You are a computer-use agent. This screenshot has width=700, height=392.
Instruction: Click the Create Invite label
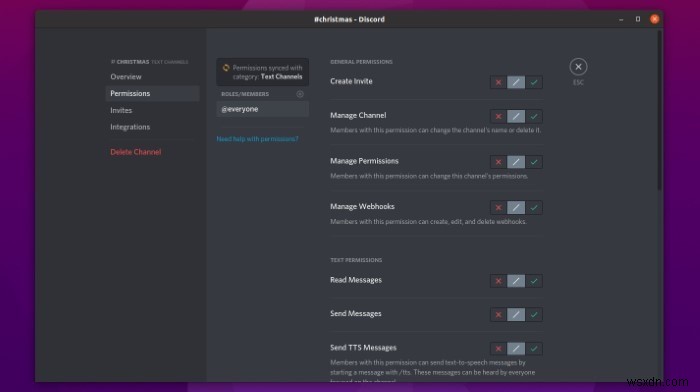(351, 81)
